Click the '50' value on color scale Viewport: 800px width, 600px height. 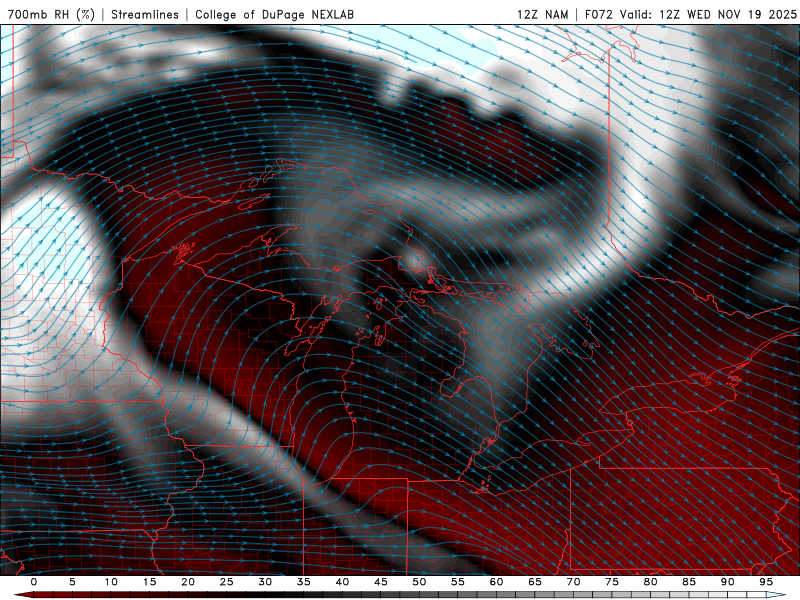pos(419,582)
